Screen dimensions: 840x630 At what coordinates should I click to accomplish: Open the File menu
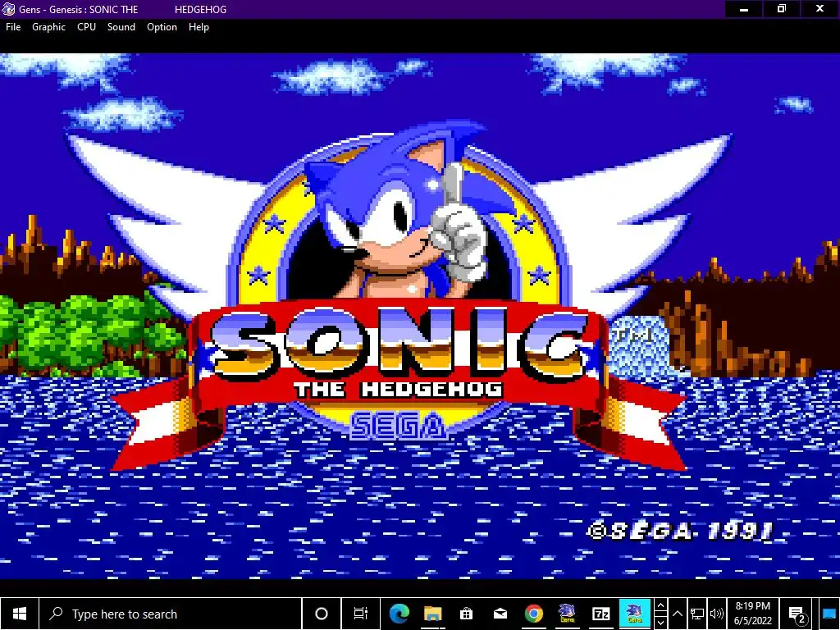tap(13, 27)
